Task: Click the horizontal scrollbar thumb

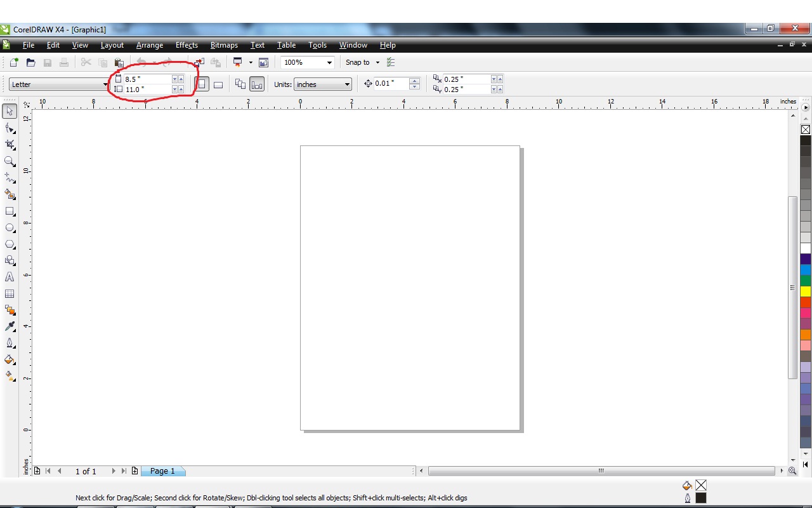Action: [x=601, y=471]
